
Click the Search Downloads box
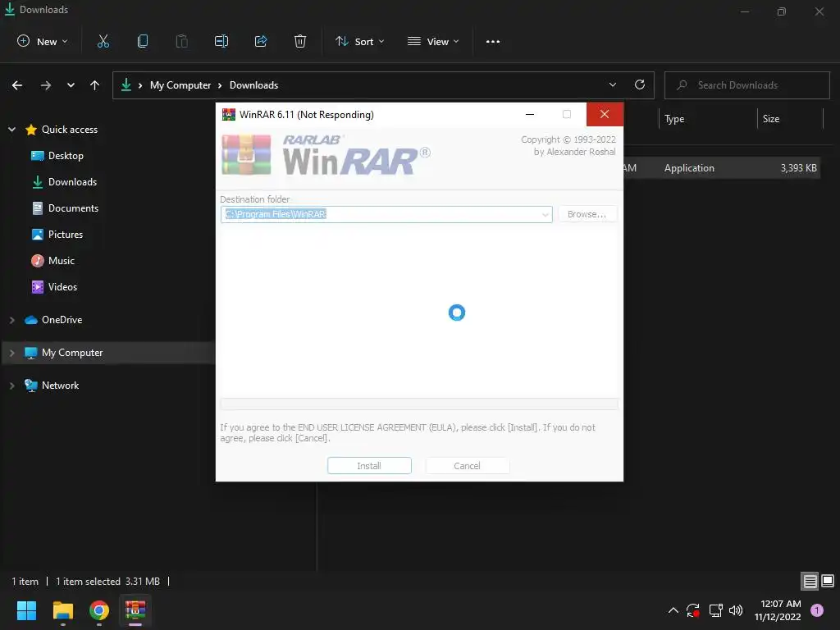point(746,85)
